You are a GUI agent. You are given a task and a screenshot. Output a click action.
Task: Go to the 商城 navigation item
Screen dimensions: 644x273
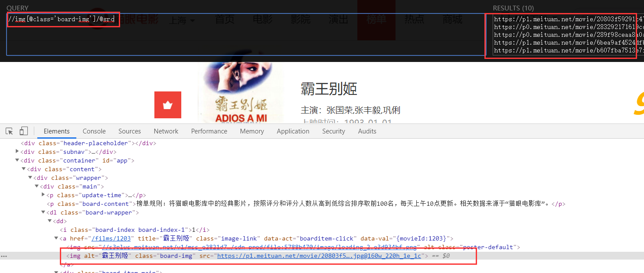(x=452, y=19)
